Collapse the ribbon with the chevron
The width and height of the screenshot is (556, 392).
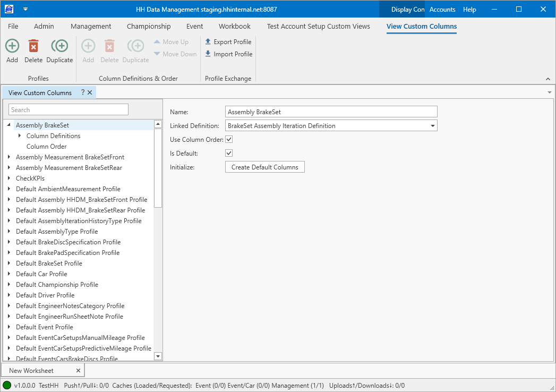tap(548, 79)
